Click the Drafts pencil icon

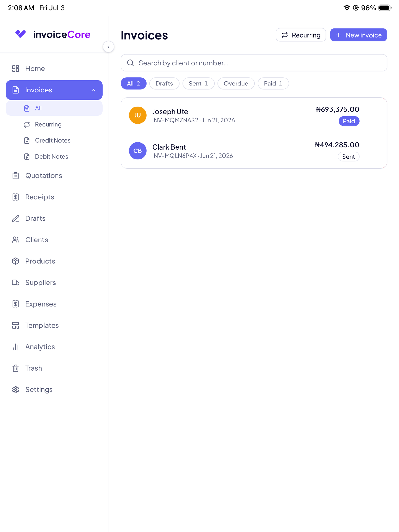click(x=16, y=218)
